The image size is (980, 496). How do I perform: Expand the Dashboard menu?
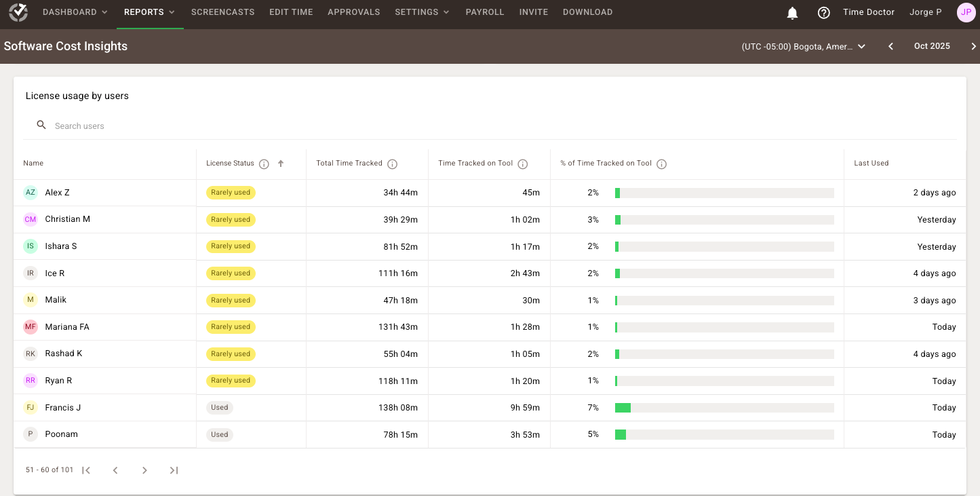coord(75,12)
